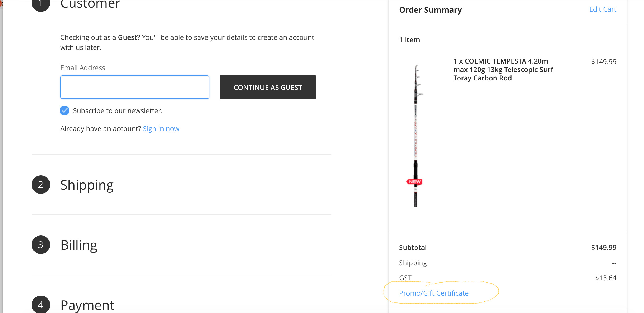Follow the 'Sign in now' link
The image size is (644, 313).
tap(161, 129)
